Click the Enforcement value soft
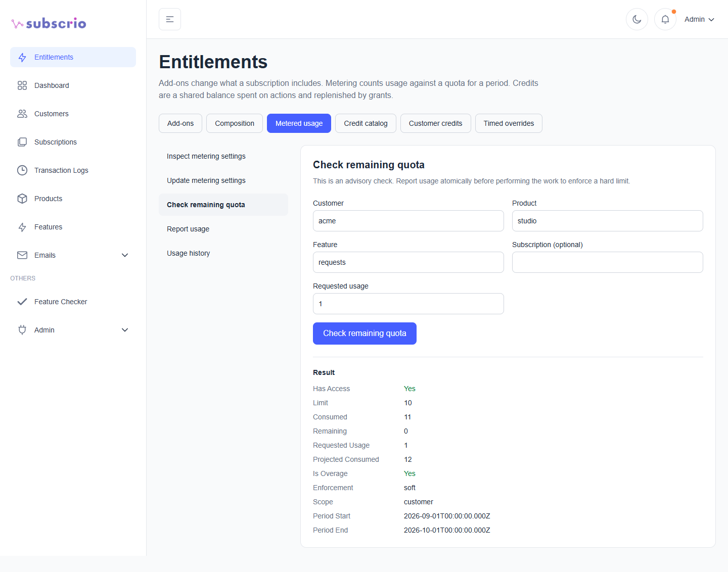This screenshot has height=572, width=728. [409, 488]
